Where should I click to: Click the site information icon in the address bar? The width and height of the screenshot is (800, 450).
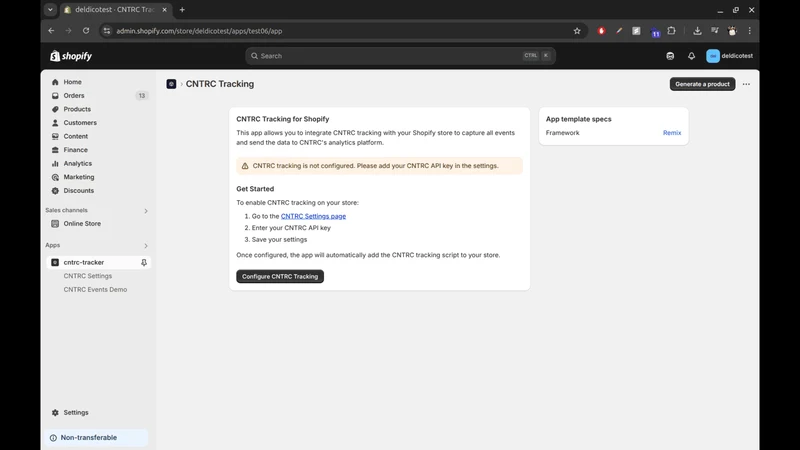click(107, 31)
